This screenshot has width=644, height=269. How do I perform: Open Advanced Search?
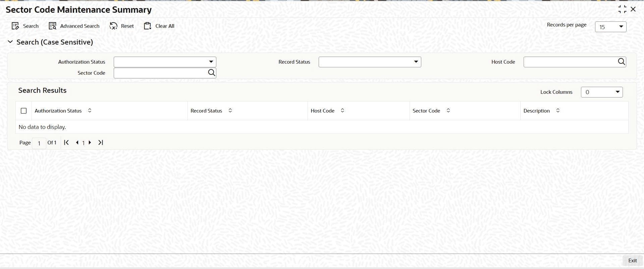pyautogui.click(x=74, y=26)
